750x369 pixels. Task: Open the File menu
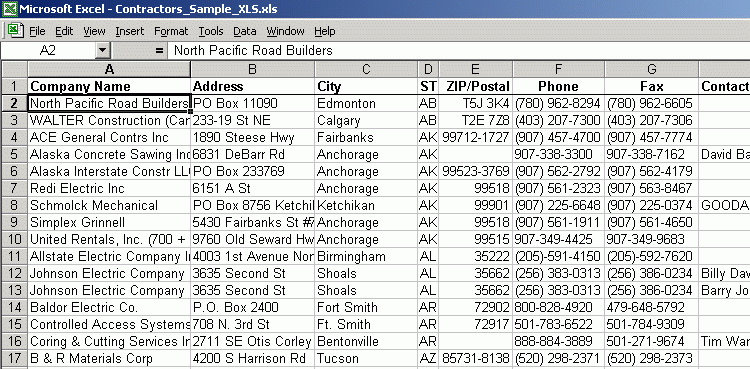point(37,31)
